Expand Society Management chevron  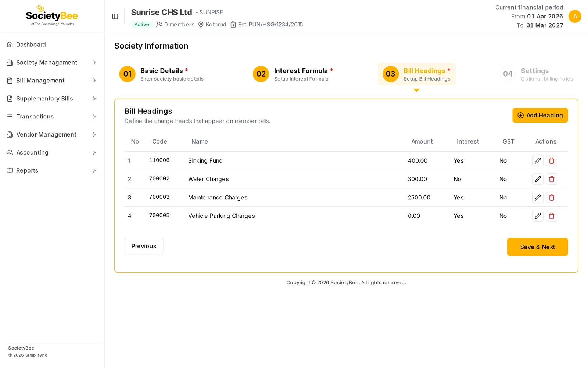click(94, 63)
